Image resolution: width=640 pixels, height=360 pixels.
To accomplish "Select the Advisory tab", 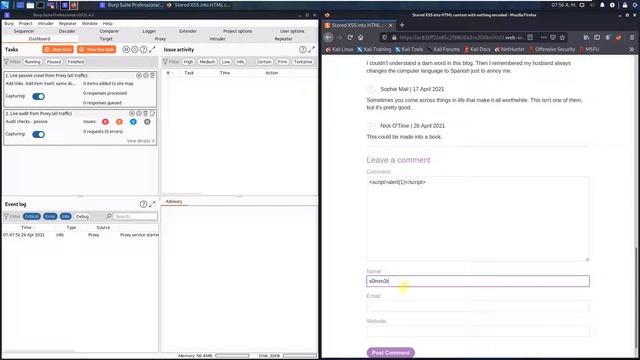I will tap(174, 202).
